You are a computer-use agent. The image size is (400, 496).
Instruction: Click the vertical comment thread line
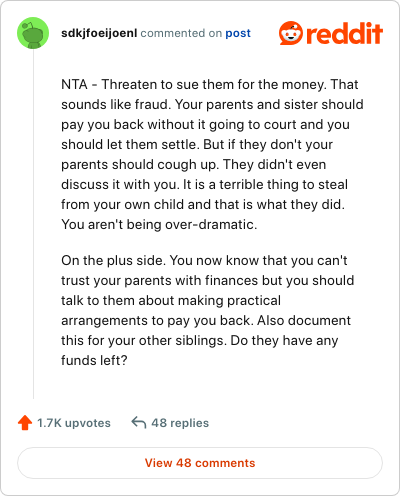pos(33,224)
